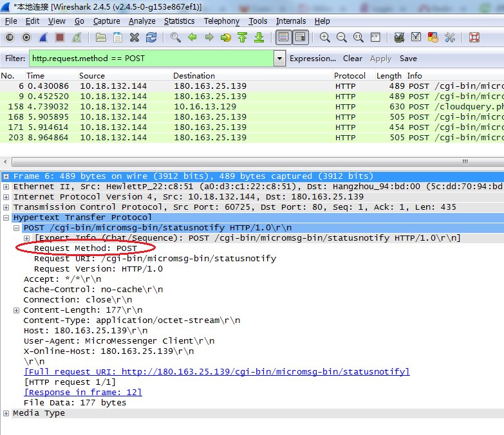Expand Internet Protocol Version 4 node
The image size is (504, 435).
click(6, 197)
